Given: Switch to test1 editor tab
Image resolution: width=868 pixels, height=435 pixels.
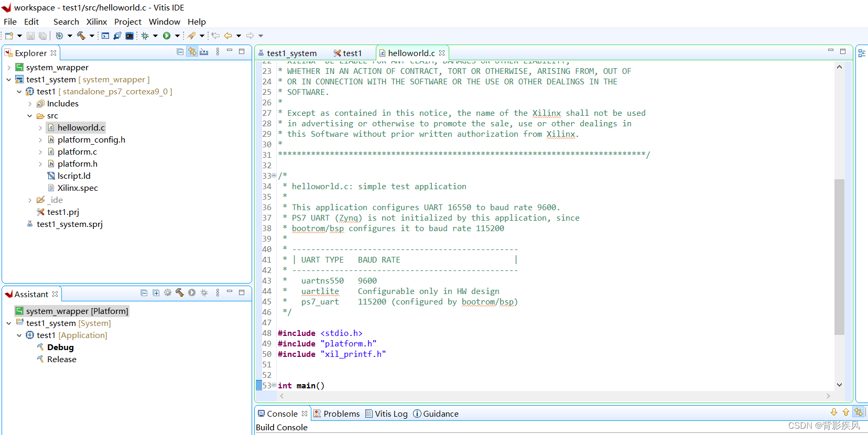Looking at the screenshot, I should [348, 53].
